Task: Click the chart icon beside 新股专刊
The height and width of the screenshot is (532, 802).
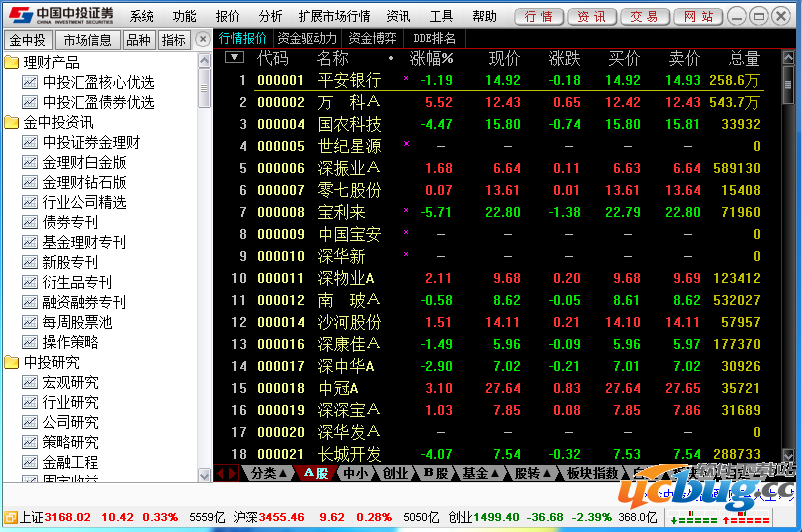Action: 30,262
